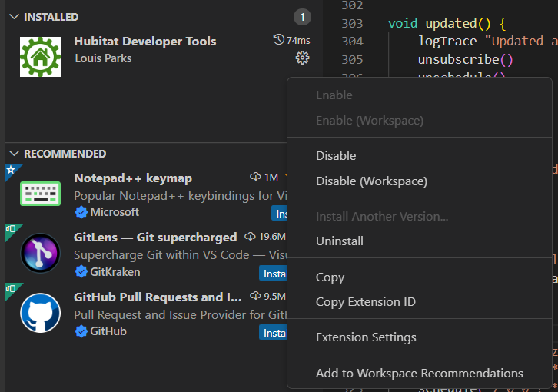Click line number 304 in the editor
Viewport: 558px width, 392px height.
click(x=352, y=42)
